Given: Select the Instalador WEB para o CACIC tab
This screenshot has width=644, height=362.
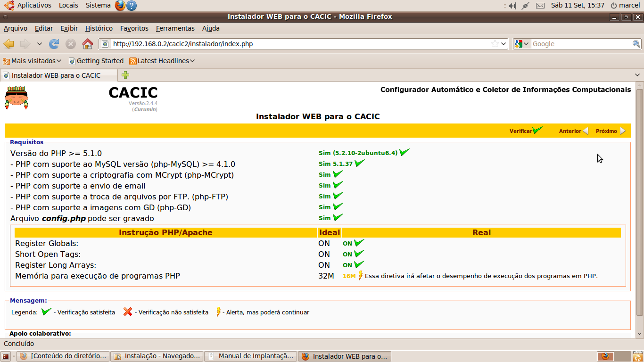Looking at the screenshot, I should 59,75.
